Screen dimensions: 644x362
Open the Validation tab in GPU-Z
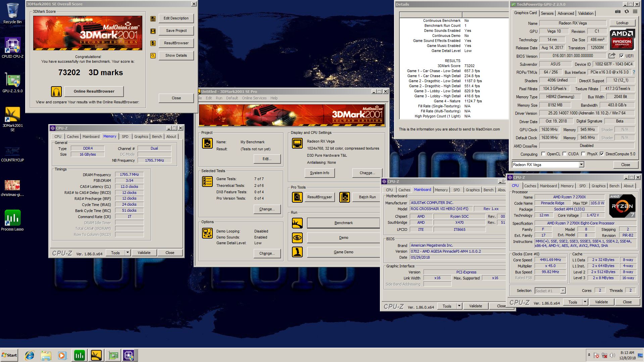[x=586, y=13]
